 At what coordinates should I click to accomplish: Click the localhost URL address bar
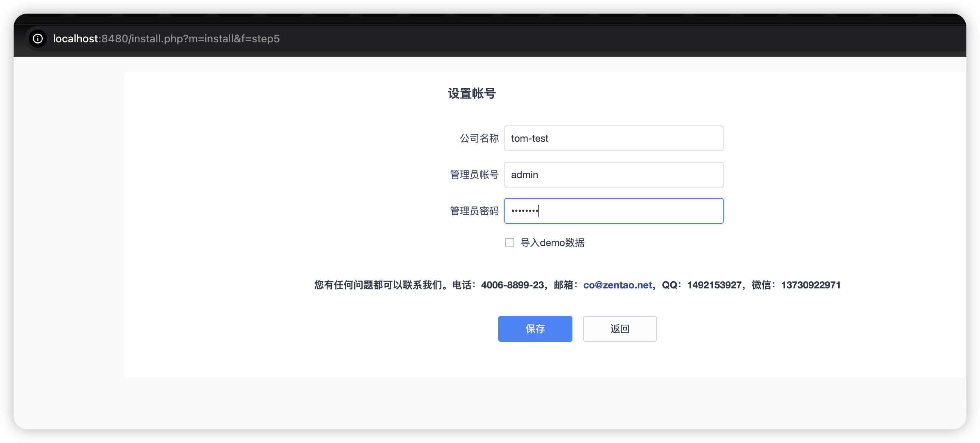pos(166,39)
